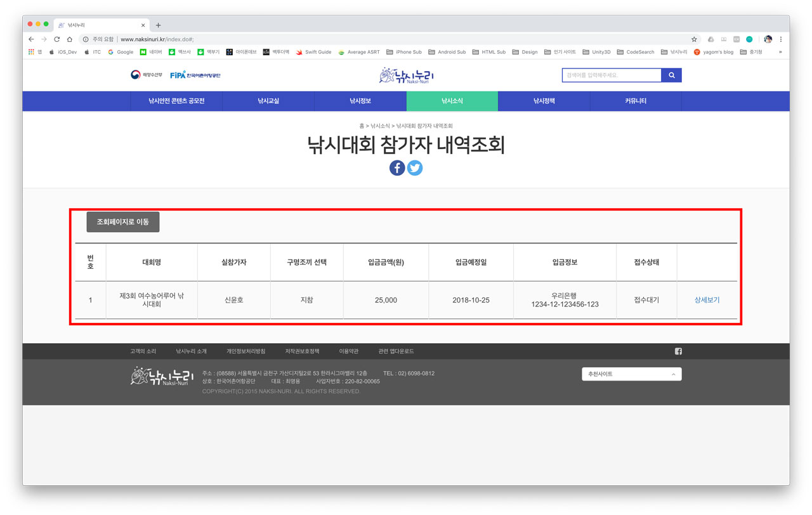Image resolution: width=812 pixels, height=515 pixels.
Task: Expand the 추천사이트 dropdown in the footer
Action: pos(631,374)
